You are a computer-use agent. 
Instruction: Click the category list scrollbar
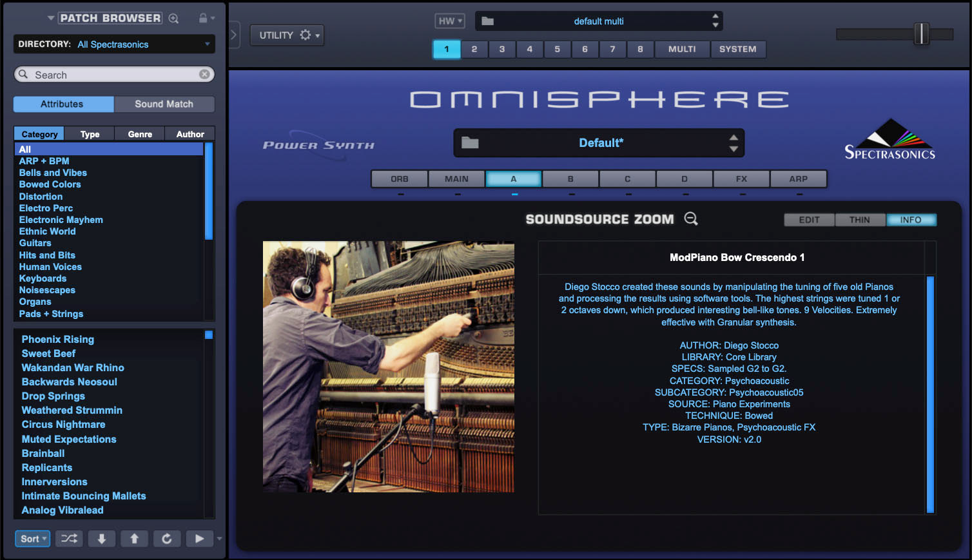208,191
